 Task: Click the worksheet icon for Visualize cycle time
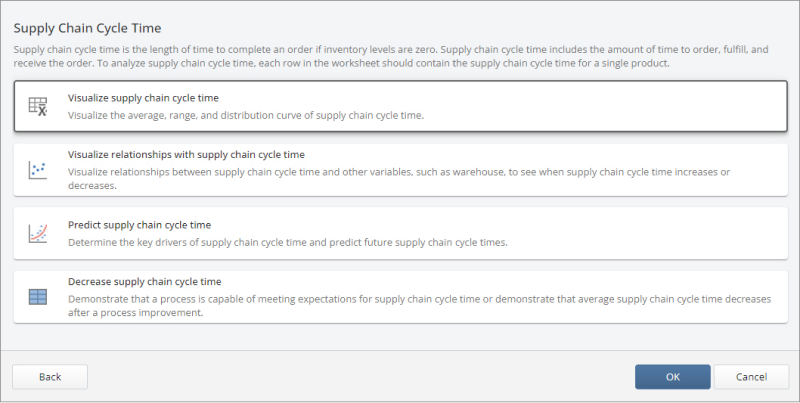[38, 106]
